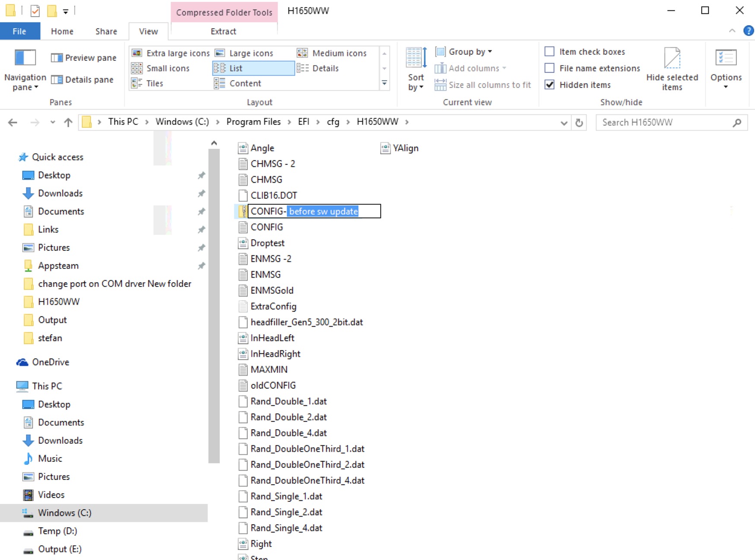Click Properties icon in title bar
Viewport: 755px width, 560px height.
35,10
